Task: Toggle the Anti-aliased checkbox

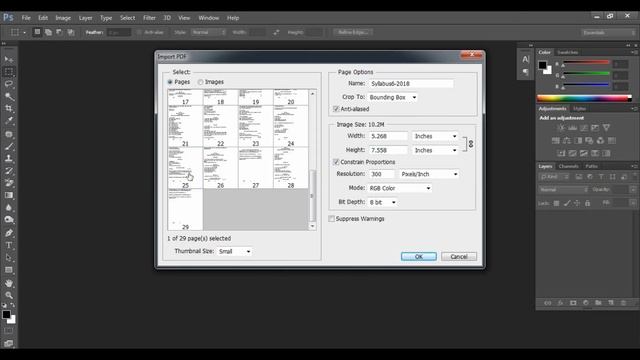Action: 336,109
